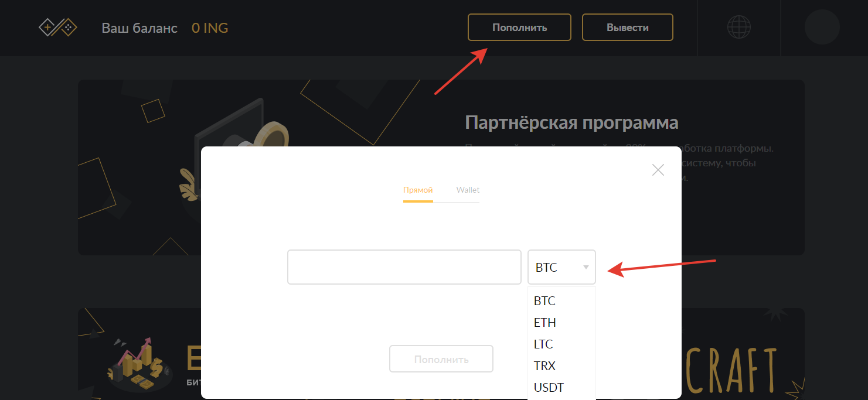This screenshot has height=400, width=868.
Task: Click the small arrow in BTC selector
Action: 586,268
